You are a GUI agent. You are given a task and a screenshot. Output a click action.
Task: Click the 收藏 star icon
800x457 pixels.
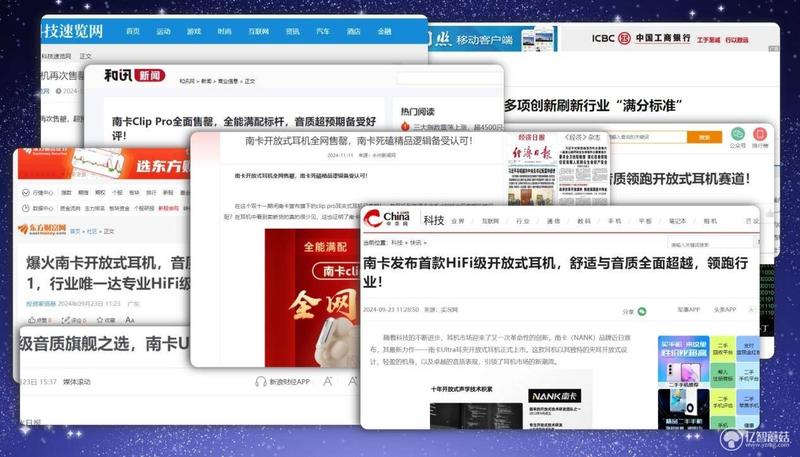tap(100, 320)
